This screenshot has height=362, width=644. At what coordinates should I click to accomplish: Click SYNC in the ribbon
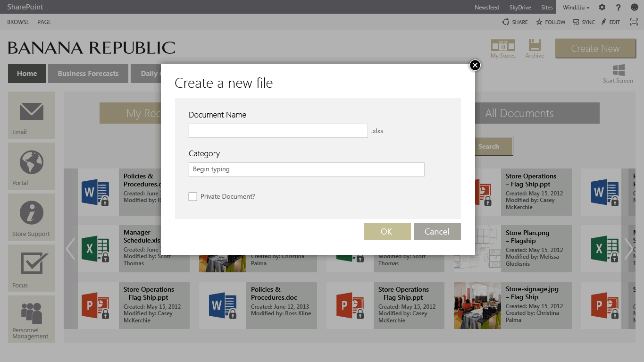(x=584, y=22)
